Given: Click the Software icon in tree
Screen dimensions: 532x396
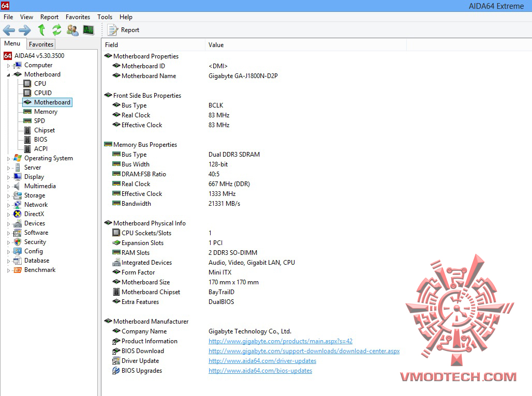Looking at the screenshot, I should (x=17, y=233).
